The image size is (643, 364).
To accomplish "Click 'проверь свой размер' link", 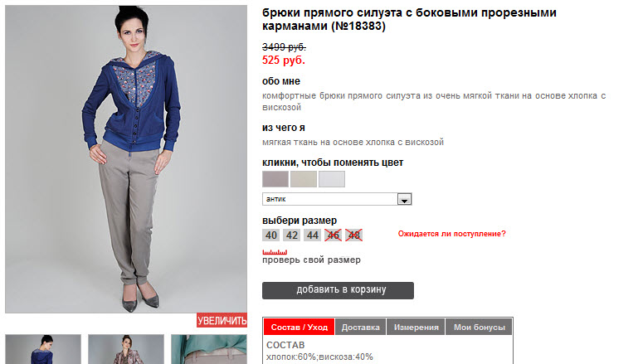I will 311,260.
